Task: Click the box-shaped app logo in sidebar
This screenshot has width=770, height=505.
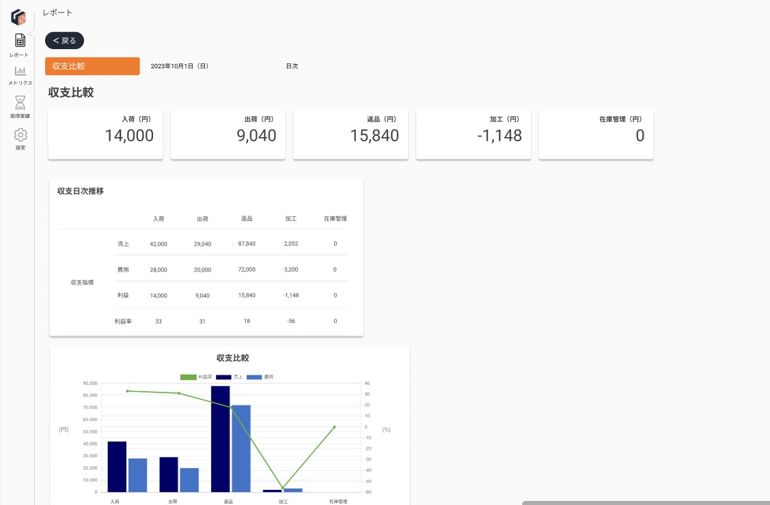Action: click(x=19, y=17)
